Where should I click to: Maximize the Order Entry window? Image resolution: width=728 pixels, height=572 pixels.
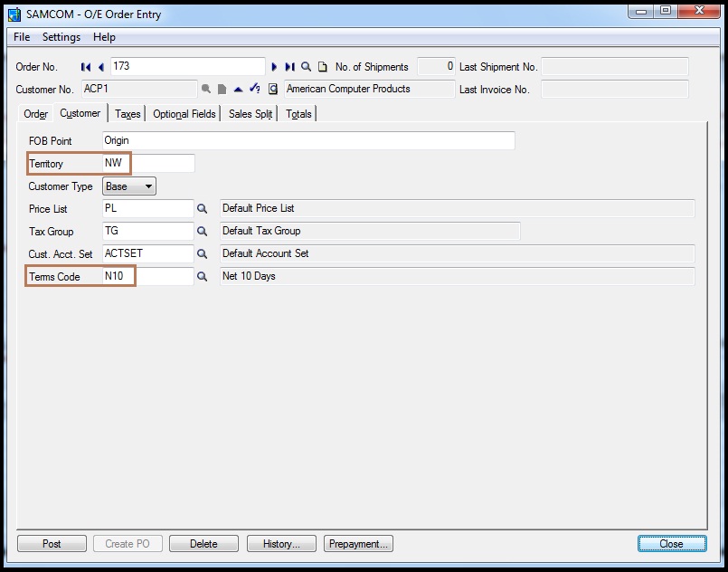click(x=666, y=11)
